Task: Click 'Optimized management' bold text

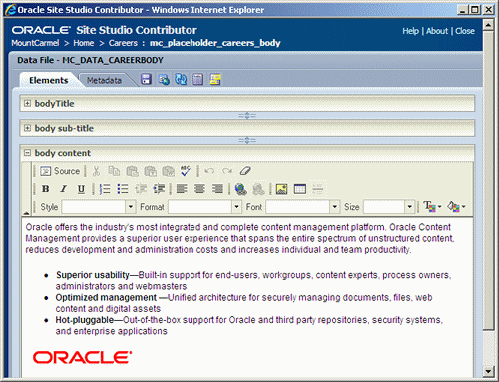Action: pos(106,297)
